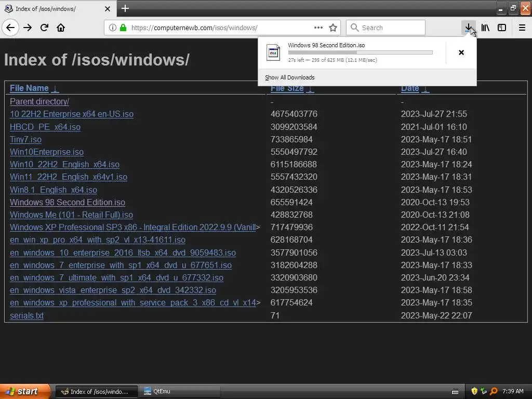532x399 pixels.
Task: Download Windows Me (101 - Retail Full).iso
Action: 71,215
